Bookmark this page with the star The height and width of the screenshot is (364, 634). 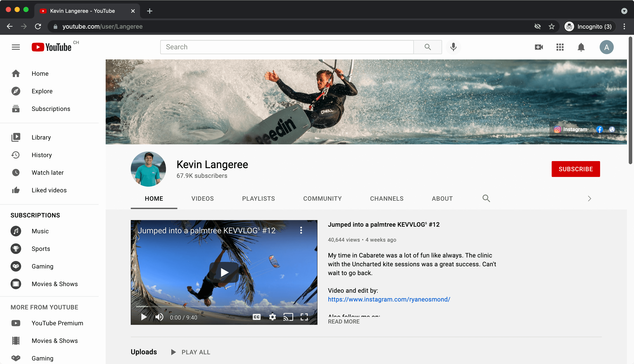point(551,26)
